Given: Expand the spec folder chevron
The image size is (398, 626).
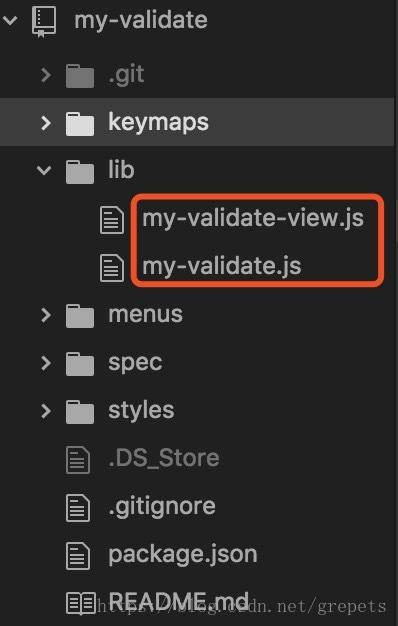Looking at the screenshot, I should 46,363.
